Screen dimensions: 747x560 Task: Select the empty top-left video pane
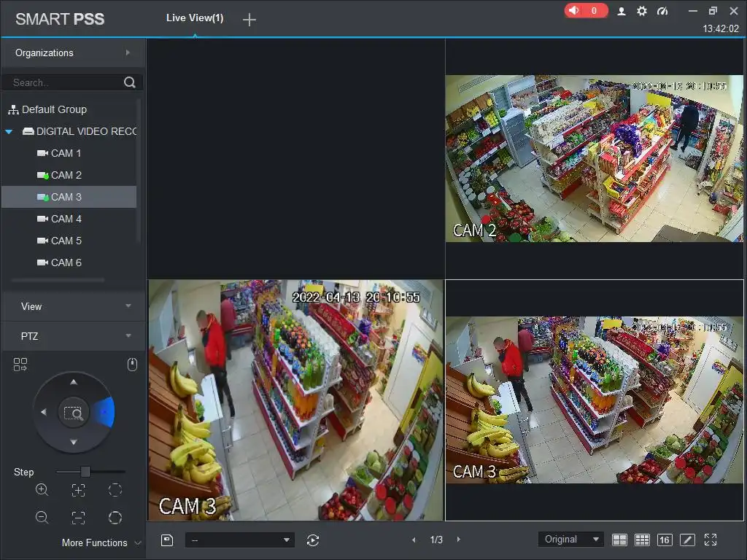(296, 158)
